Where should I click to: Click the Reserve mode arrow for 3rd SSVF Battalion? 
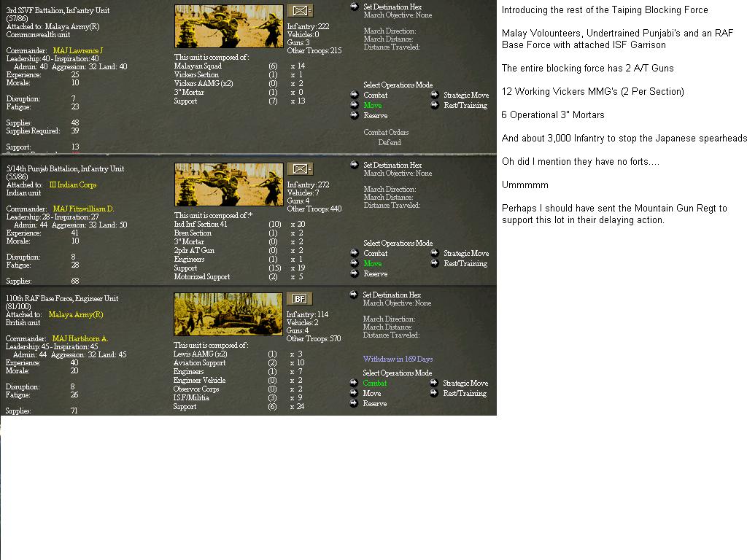[x=355, y=115]
